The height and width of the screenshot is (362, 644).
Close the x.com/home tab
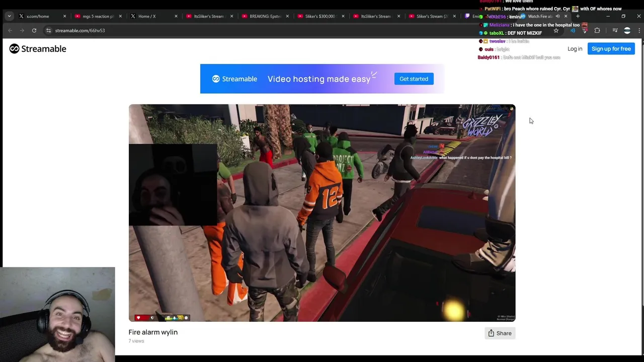(64, 16)
